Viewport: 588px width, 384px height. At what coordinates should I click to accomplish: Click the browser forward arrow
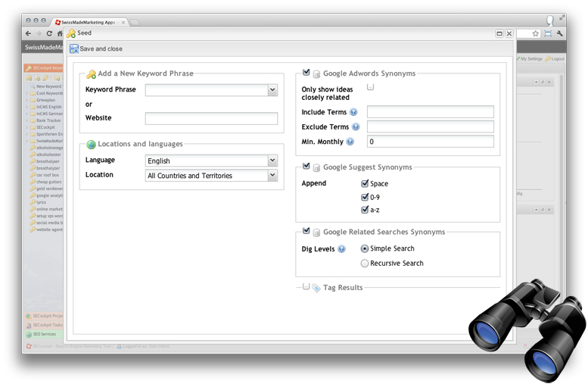39,33
